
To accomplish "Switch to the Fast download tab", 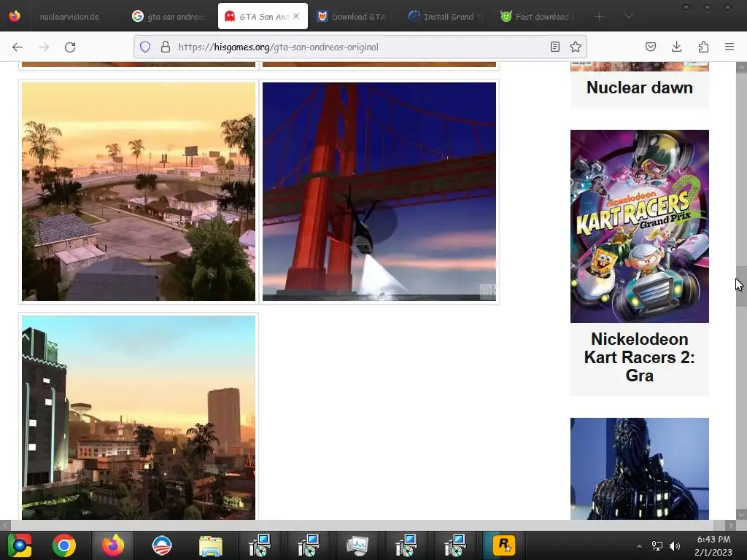I will coord(538,17).
